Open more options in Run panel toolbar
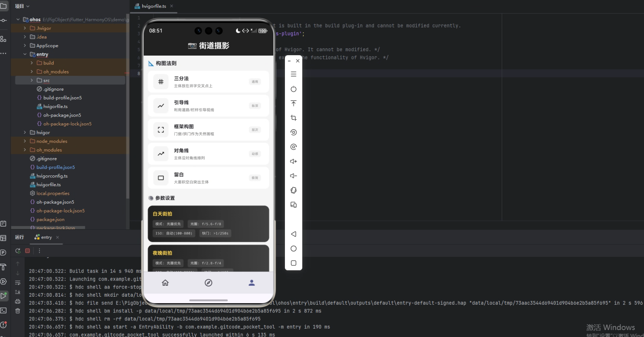The width and height of the screenshot is (644, 337). pyautogui.click(x=39, y=251)
